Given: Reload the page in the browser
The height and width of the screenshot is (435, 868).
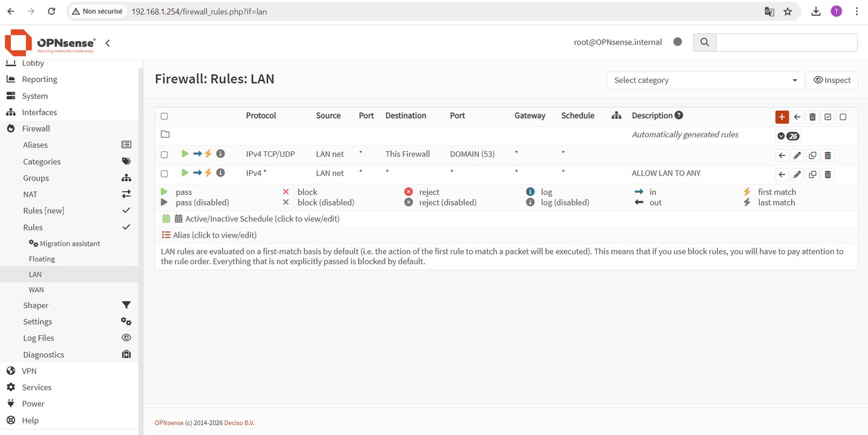Looking at the screenshot, I should click(52, 11).
